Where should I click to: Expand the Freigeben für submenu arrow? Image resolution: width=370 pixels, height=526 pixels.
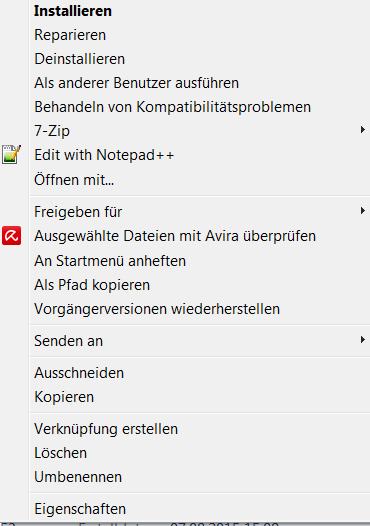pos(362,211)
